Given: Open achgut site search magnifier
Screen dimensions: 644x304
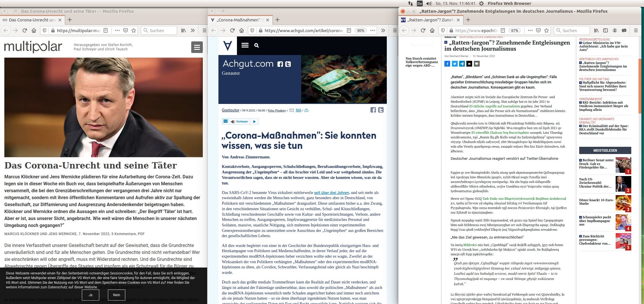Looking at the screenshot, I should 256,45.
